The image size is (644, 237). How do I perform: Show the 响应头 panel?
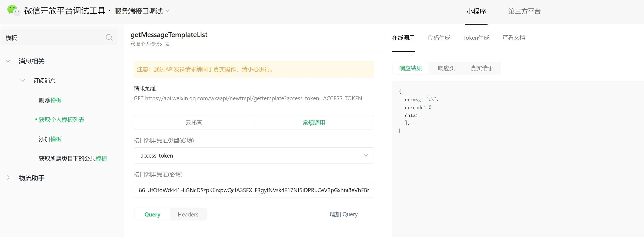[x=446, y=68]
